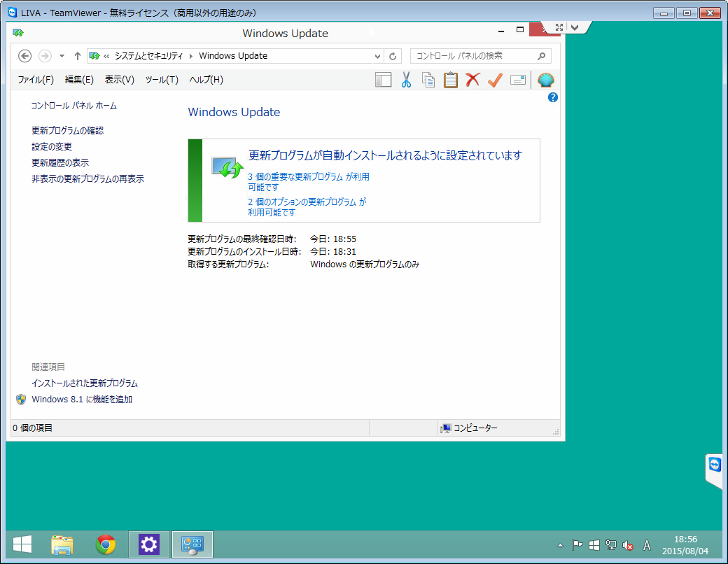Click the muted volume tray icon
728x564 pixels.
(x=628, y=545)
